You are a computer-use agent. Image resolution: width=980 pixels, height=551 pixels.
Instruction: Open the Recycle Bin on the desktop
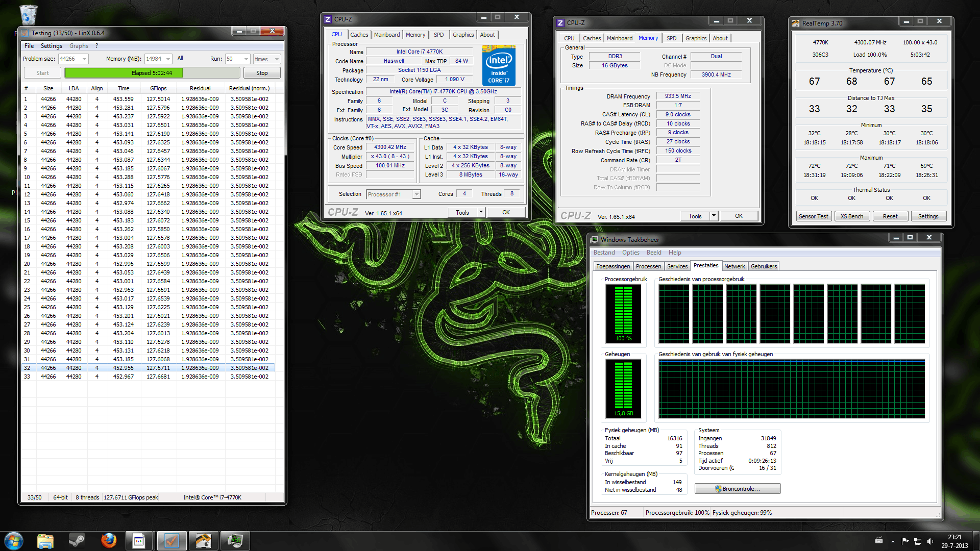(28, 14)
